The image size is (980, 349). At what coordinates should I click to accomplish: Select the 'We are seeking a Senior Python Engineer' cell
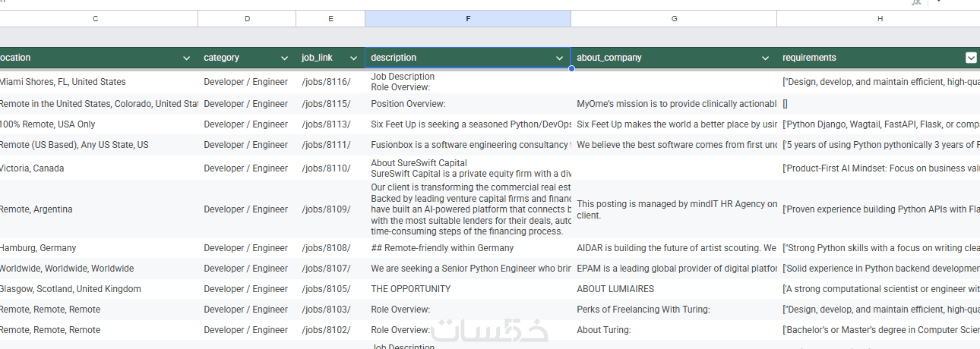[468, 269]
